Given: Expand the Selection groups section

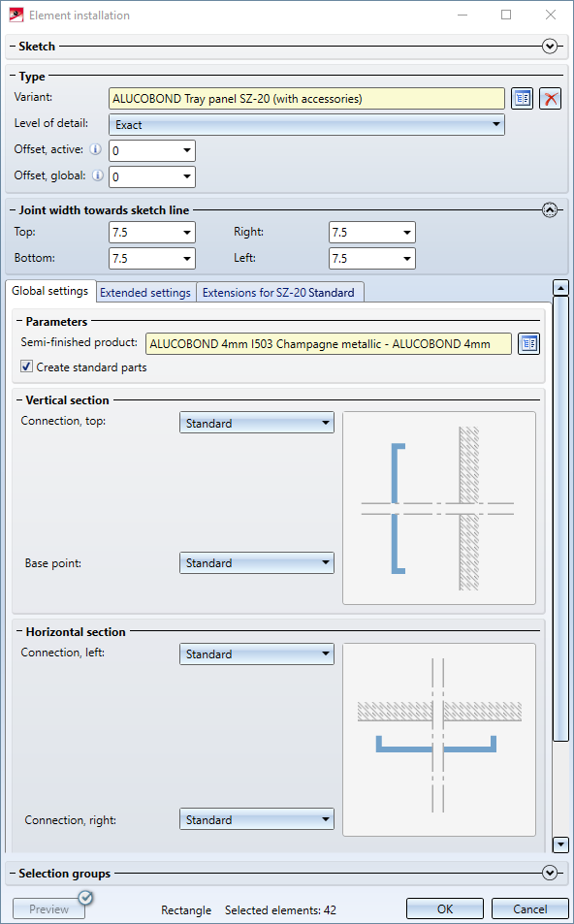Looking at the screenshot, I should pyautogui.click(x=550, y=873).
